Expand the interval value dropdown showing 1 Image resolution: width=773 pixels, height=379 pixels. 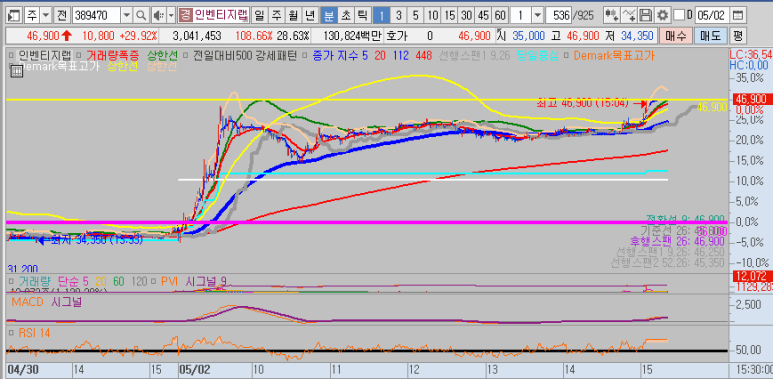pos(537,15)
